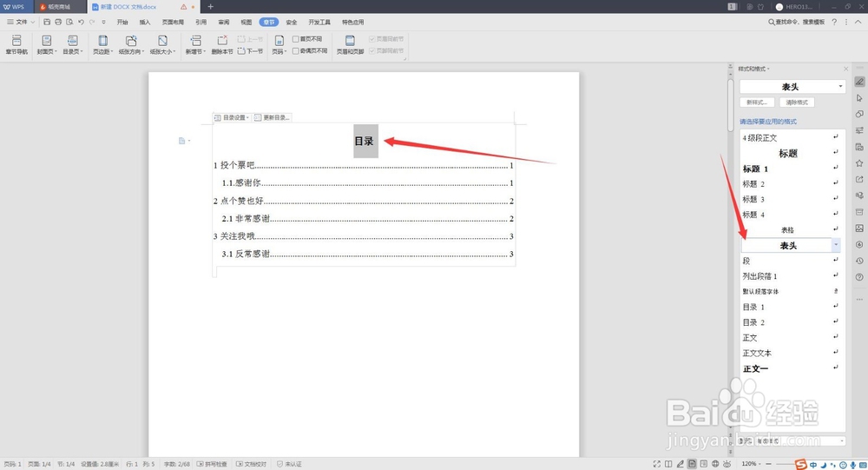Click the pencil styles icon in right sidebar
Image resolution: width=868 pixels, height=470 pixels.
point(859,82)
